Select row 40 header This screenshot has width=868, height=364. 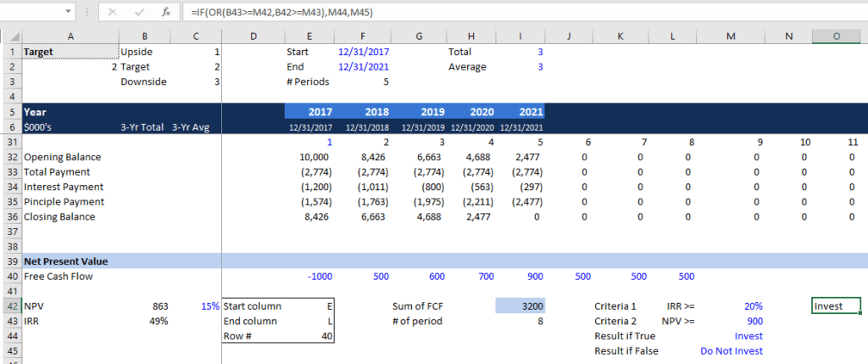[x=10, y=276]
